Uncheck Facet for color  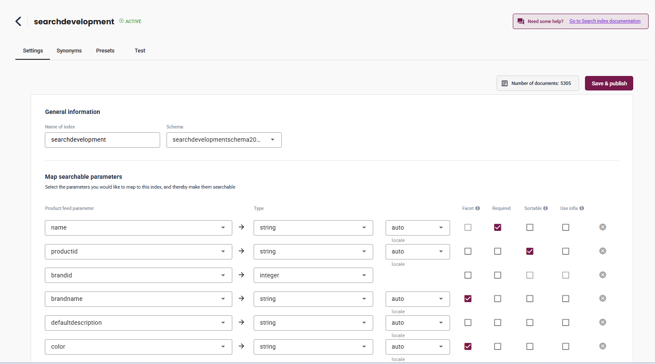pos(468,346)
